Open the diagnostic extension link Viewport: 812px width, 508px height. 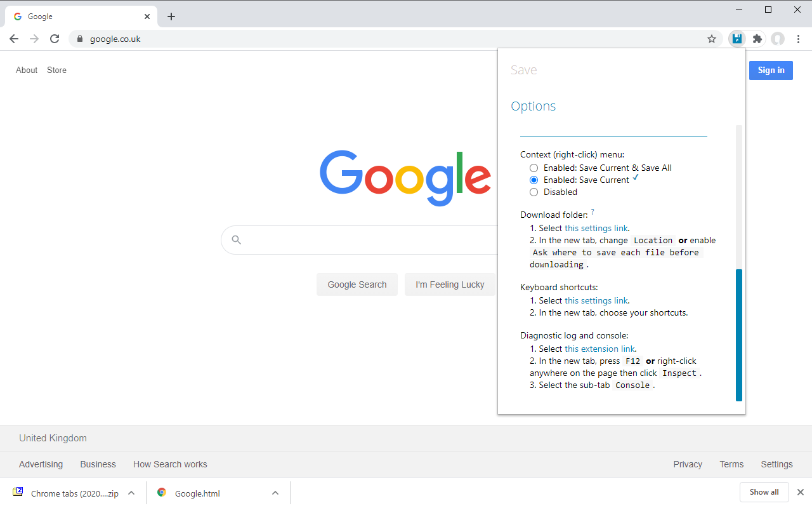tap(599, 349)
